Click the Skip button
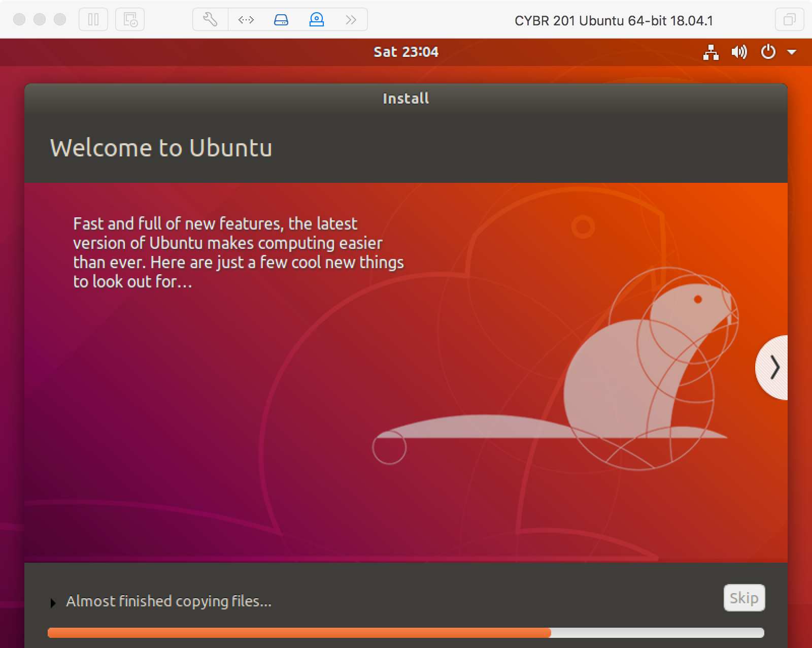The width and height of the screenshot is (812, 648). [x=744, y=598]
